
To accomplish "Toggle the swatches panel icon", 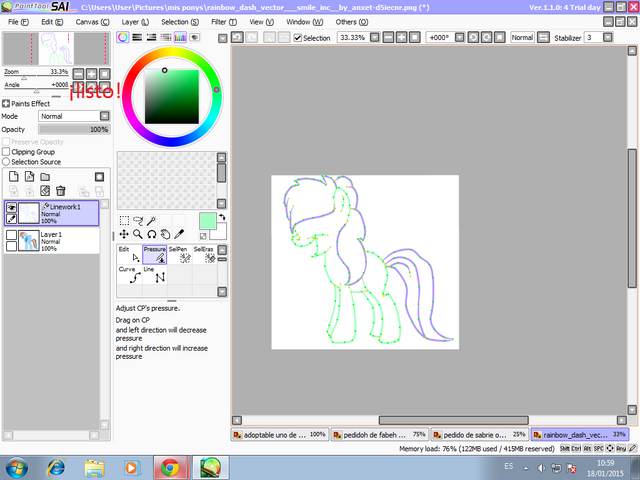I will tap(180, 38).
